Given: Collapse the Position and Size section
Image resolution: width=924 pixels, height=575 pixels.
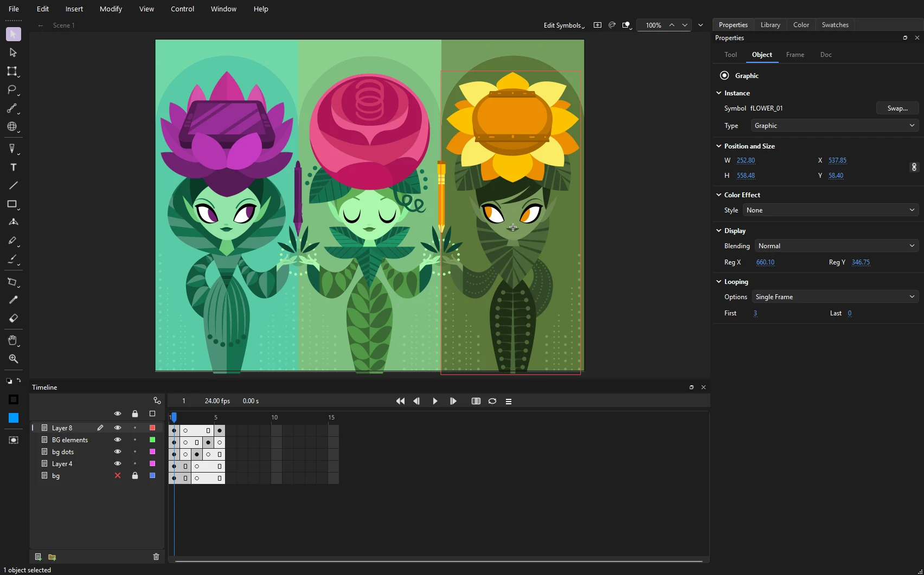Looking at the screenshot, I should pos(719,146).
